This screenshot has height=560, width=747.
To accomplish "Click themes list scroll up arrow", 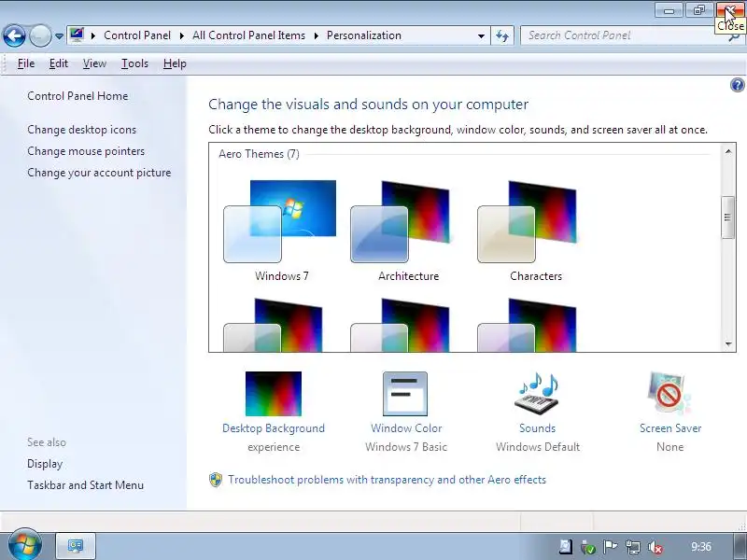I will [x=728, y=151].
